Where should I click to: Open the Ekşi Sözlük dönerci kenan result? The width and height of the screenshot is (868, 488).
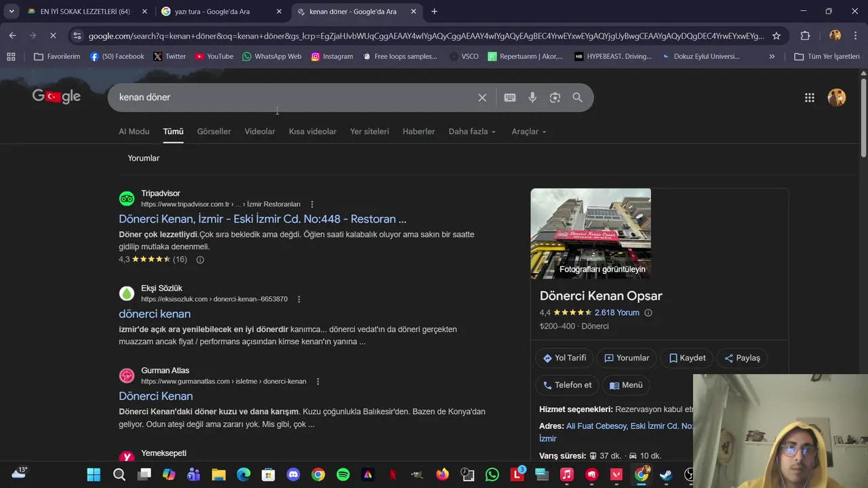pyautogui.click(x=155, y=314)
